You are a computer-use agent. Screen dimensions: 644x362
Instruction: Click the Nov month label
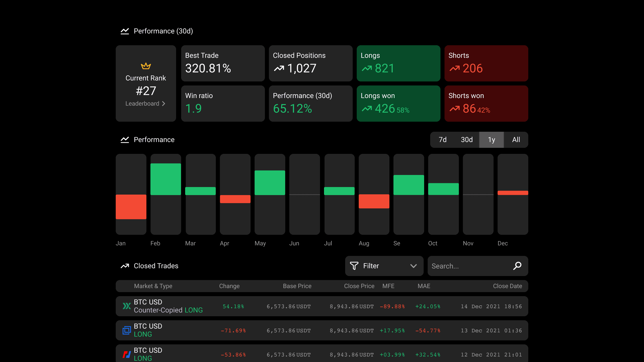coord(468,243)
